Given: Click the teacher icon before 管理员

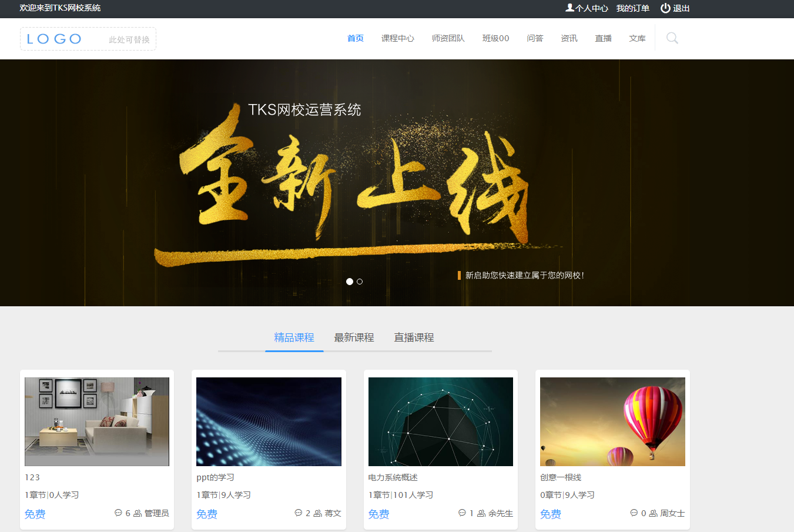Looking at the screenshot, I should 138,513.
